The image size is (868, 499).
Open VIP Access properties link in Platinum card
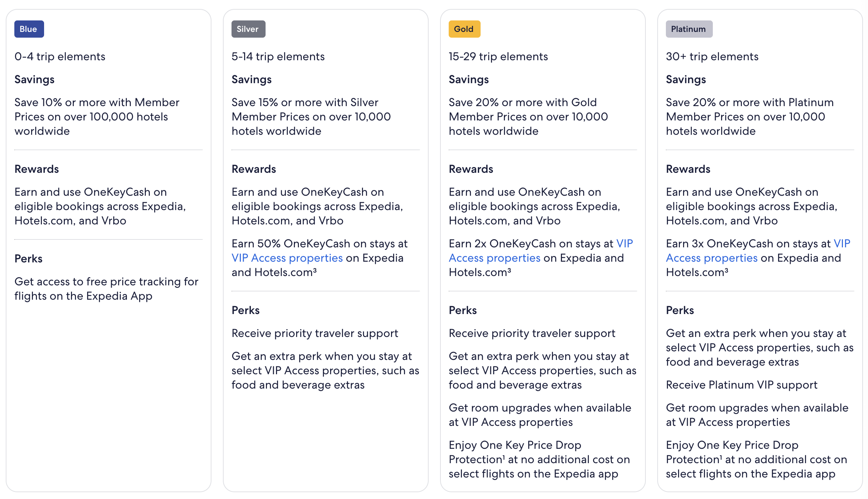pyautogui.click(x=712, y=258)
